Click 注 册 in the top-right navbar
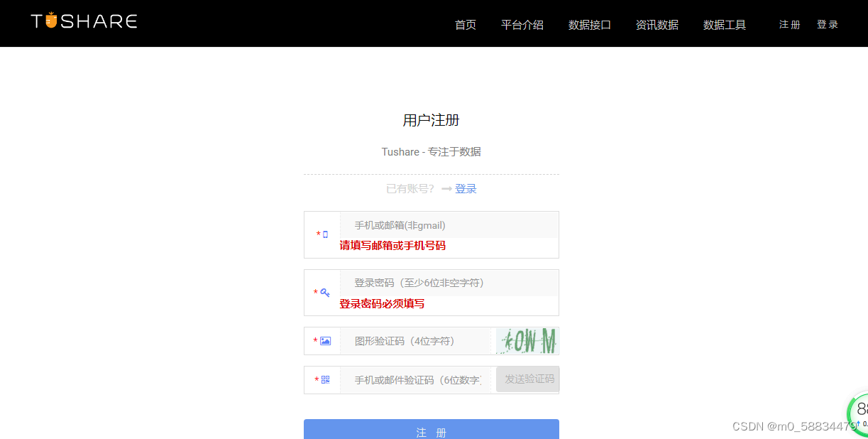868x439 pixels. (x=789, y=23)
